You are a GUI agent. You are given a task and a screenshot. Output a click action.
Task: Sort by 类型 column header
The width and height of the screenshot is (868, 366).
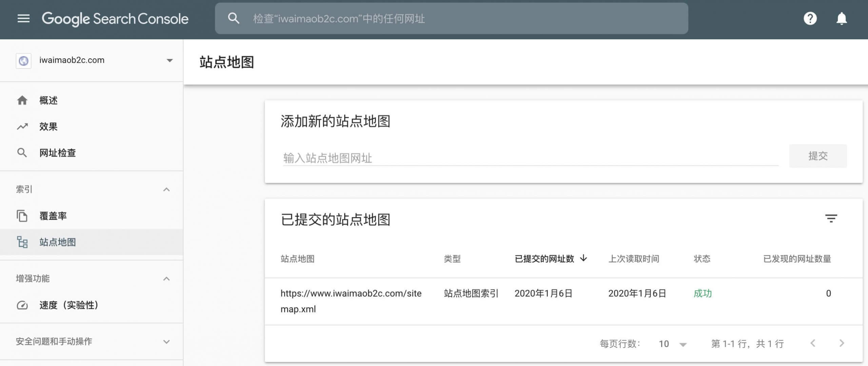[x=452, y=259]
